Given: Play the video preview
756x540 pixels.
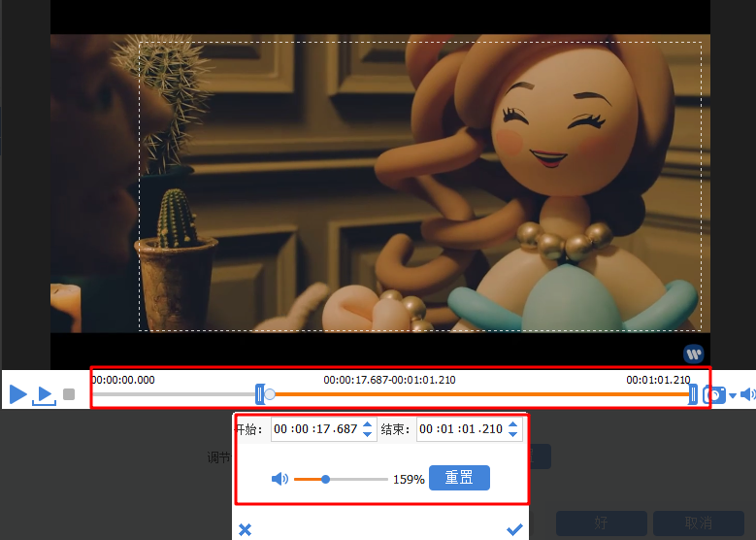Looking at the screenshot, I should click(x=18, y=394).
